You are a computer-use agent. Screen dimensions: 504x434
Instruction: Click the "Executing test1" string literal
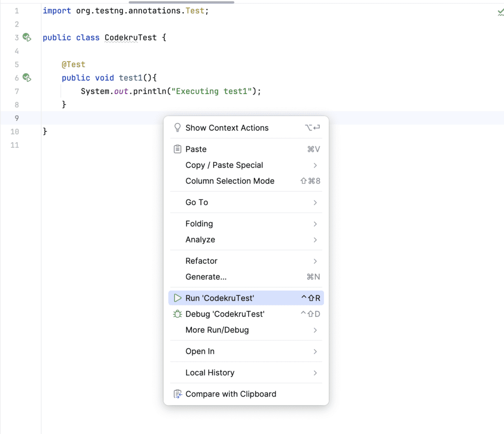coord(212,91)
